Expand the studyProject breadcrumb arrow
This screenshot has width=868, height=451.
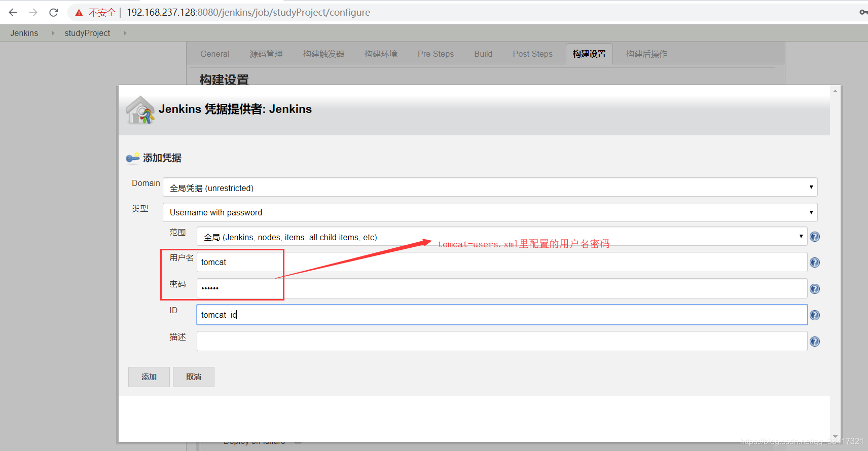[x=125, y=33]
